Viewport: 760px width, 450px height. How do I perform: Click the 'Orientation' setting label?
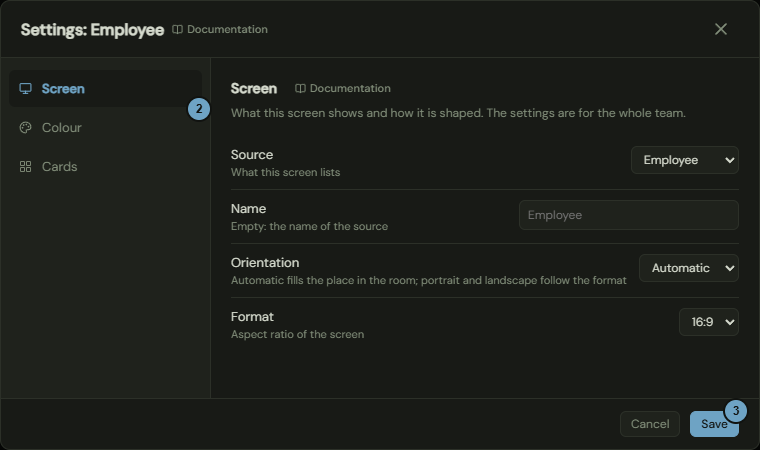pos(265,262)
